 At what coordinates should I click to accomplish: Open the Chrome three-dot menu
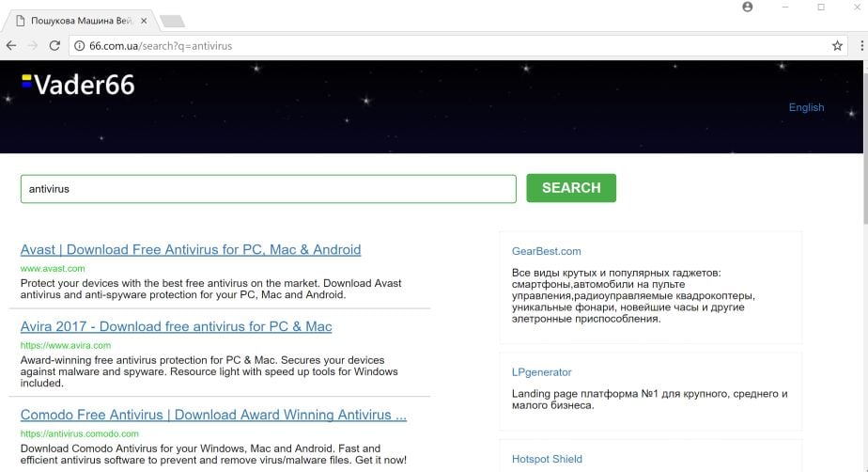click(x=861, y=46)
